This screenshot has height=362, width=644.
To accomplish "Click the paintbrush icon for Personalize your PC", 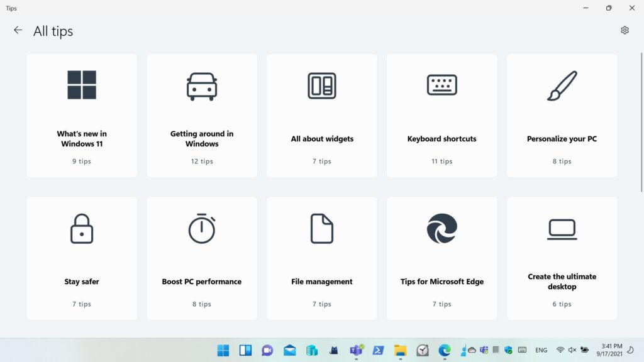I will coord(562,85).
